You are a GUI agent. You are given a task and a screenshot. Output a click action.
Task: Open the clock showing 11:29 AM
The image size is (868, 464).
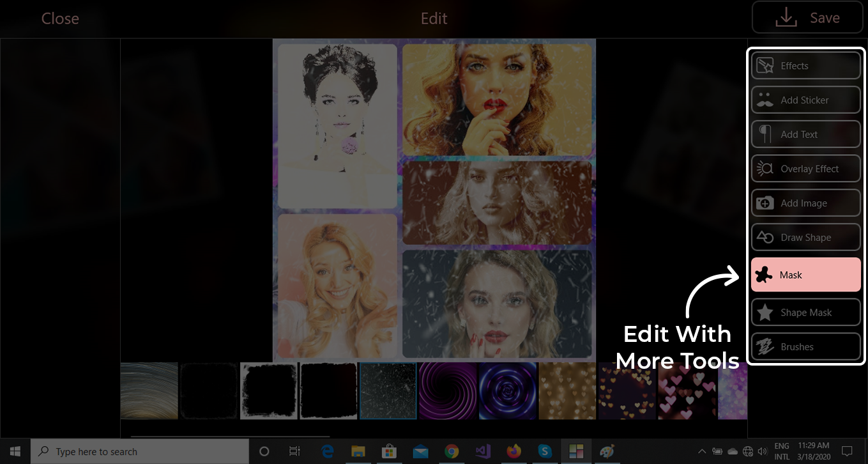[x=814, y=451]
